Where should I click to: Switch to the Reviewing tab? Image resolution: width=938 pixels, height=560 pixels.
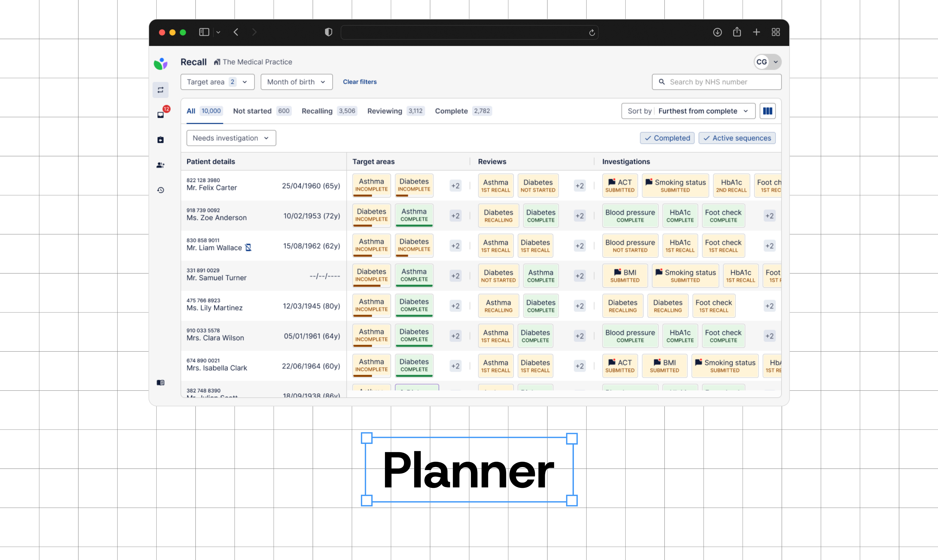pos(384,111)
